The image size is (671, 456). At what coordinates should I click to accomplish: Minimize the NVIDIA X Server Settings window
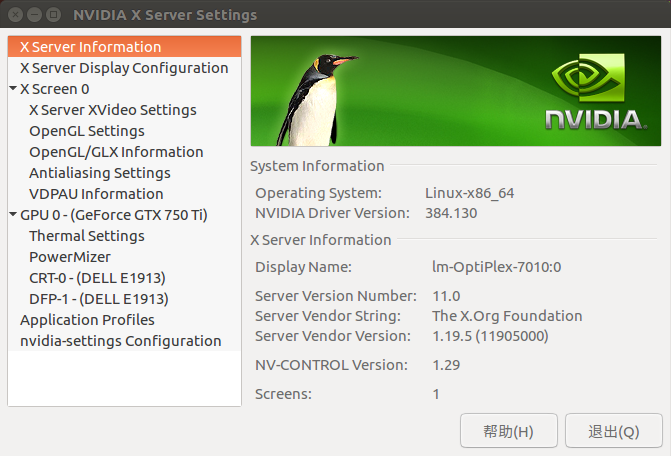click(x=34, y=15)
